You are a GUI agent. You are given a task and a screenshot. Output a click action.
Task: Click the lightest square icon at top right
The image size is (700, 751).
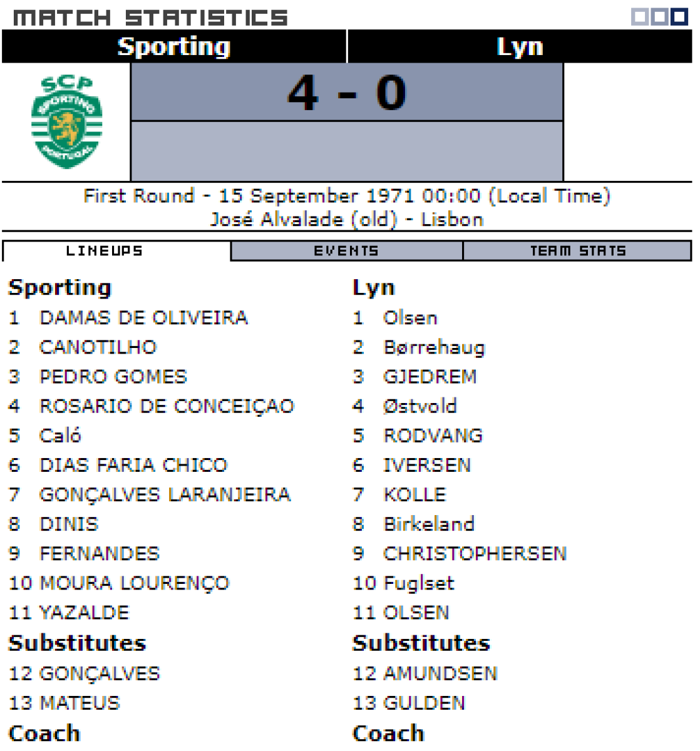[640, 17]
